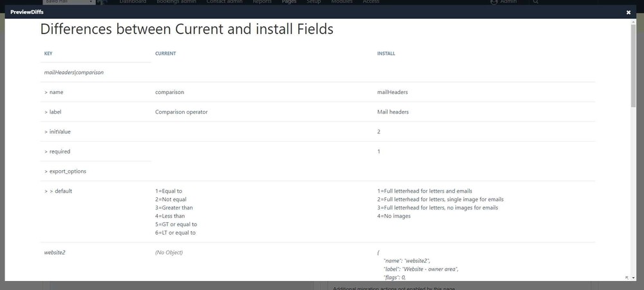Go to Contact admin

(225, 2)
